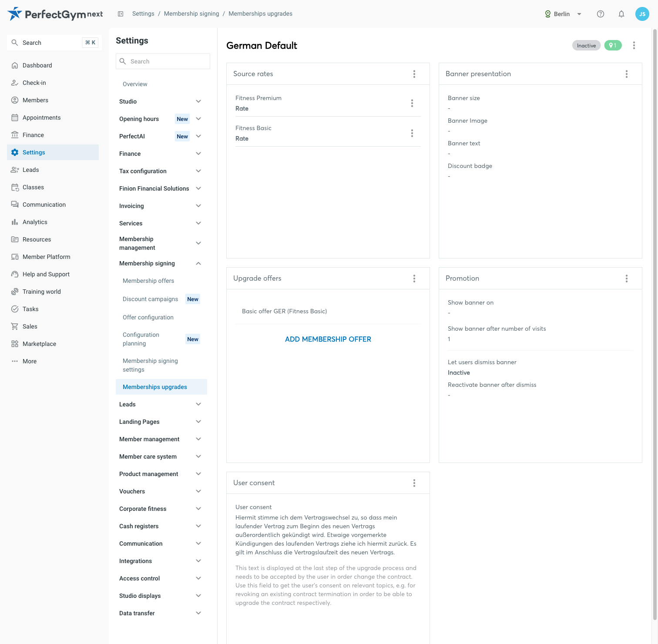Click ADD MEMBERSHIP OFFER button

coord(328,339)
